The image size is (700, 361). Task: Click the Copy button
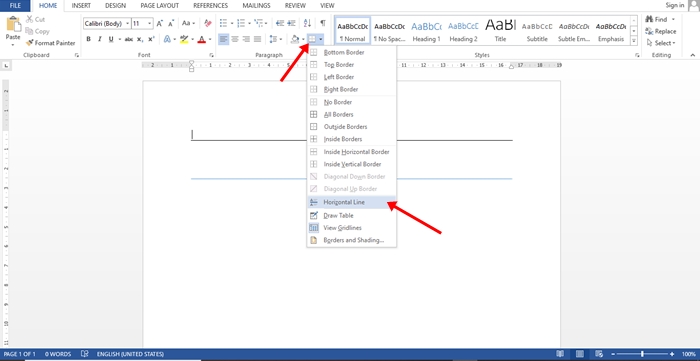37,31
